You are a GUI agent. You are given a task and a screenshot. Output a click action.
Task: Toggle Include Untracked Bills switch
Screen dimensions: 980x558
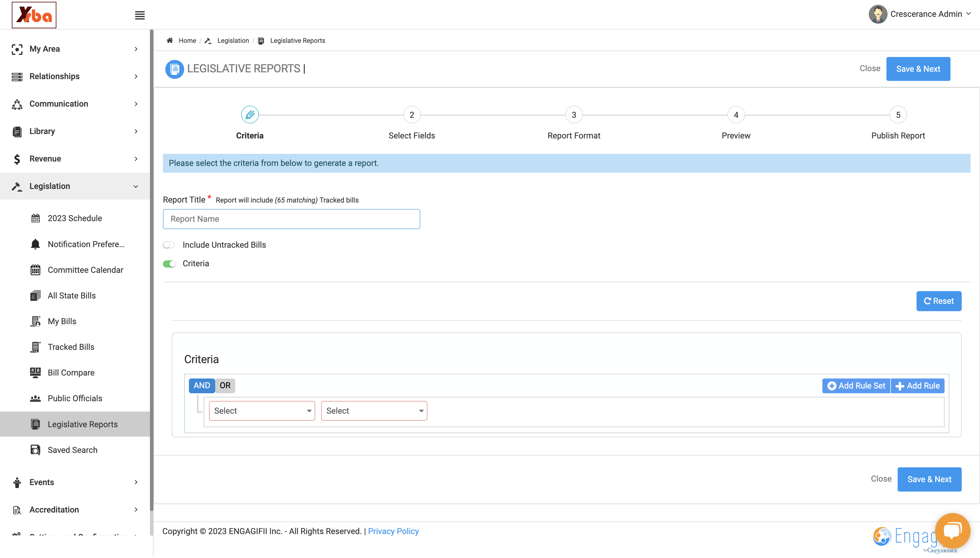(x=169, y=245)
